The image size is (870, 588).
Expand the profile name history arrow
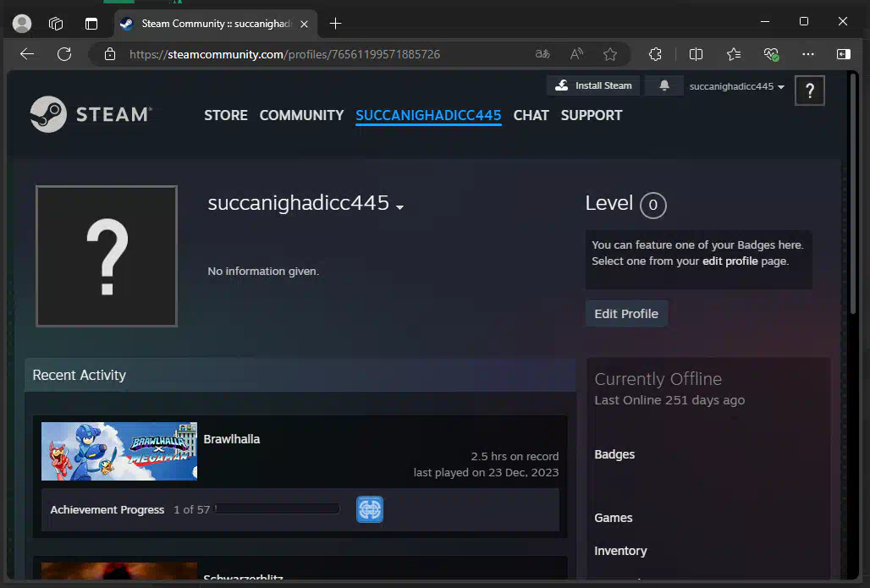coord(399,207)
